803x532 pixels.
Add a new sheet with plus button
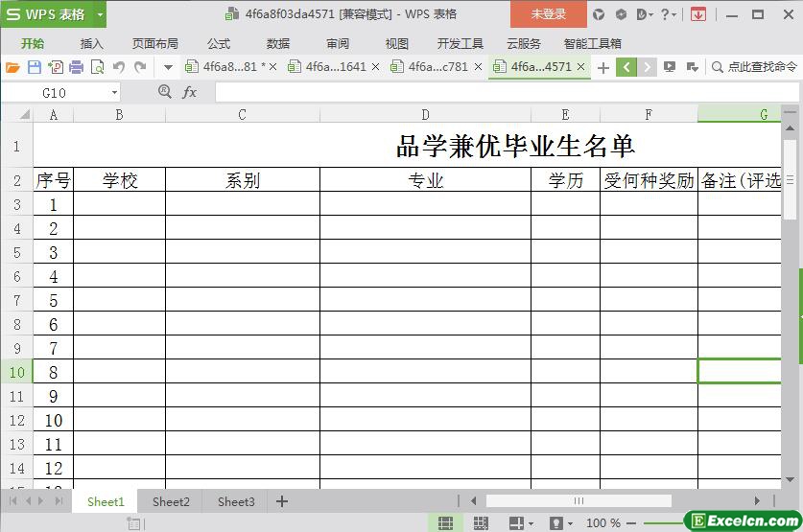[282, 501]
